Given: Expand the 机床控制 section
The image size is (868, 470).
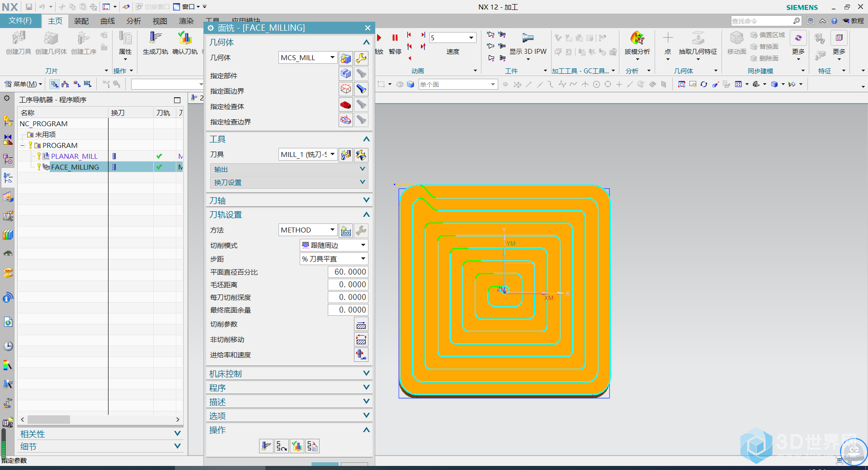Looking at the screenshot, I should (367, 373).
